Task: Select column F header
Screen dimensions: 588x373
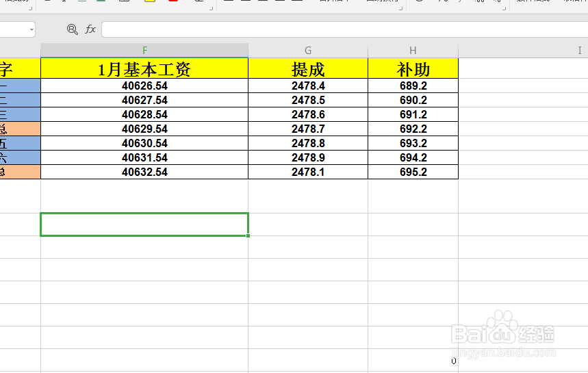Action: 144,50
